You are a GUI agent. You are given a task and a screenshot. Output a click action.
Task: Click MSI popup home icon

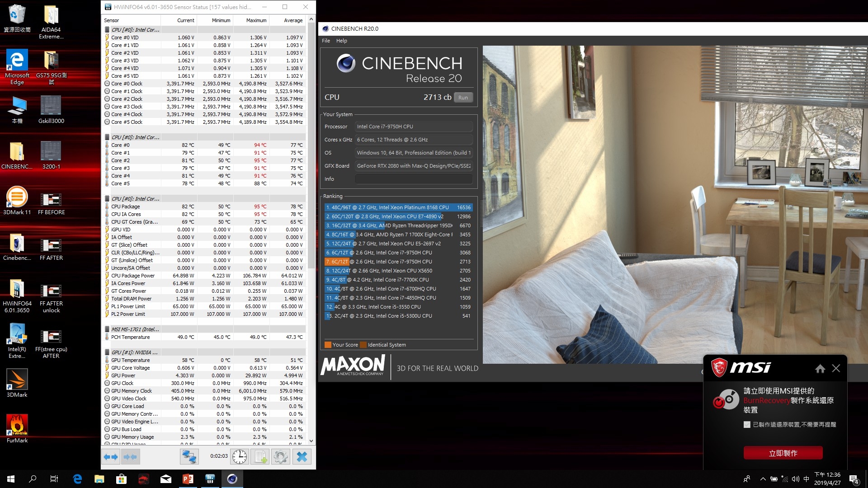tap(820, 369)
